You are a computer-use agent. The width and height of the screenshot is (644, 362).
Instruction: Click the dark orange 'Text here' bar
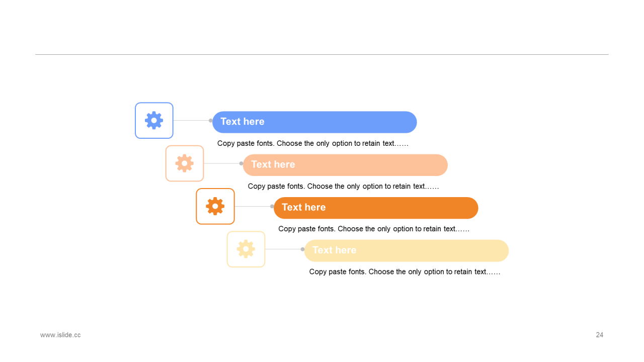pos(376,208)
